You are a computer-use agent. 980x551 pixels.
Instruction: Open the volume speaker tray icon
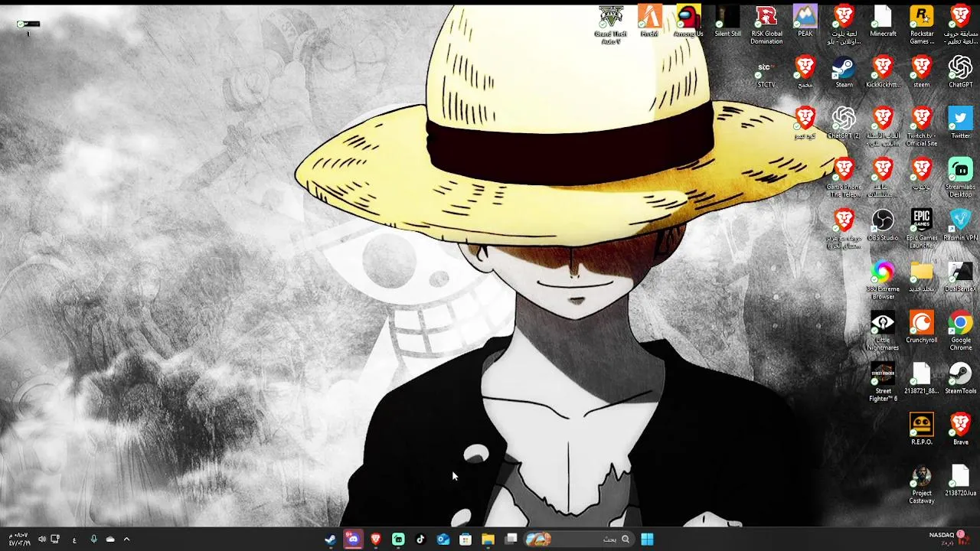42,539
